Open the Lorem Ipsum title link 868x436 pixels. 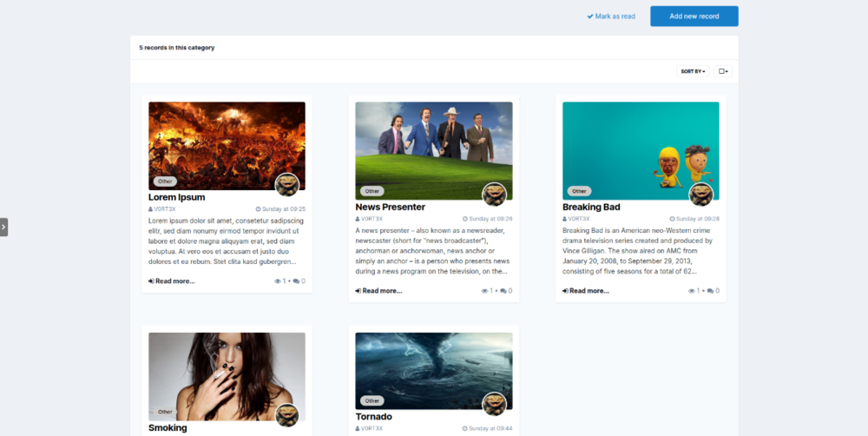click(176, 197)
